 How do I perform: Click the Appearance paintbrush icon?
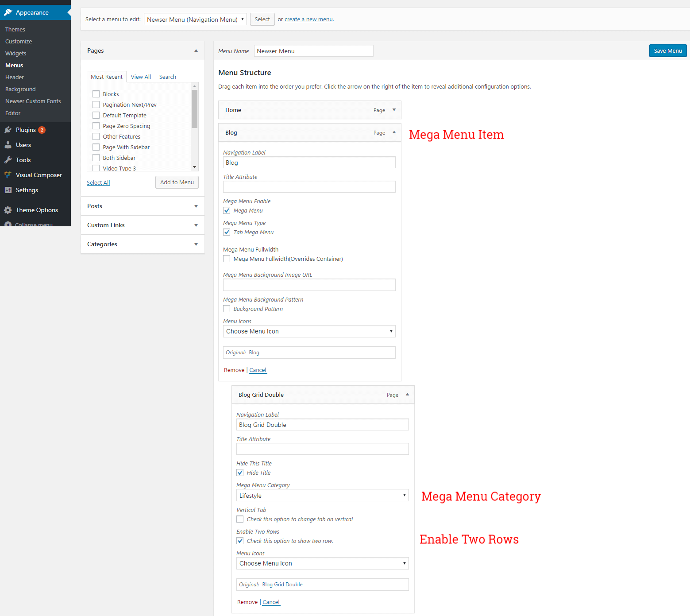8,12
